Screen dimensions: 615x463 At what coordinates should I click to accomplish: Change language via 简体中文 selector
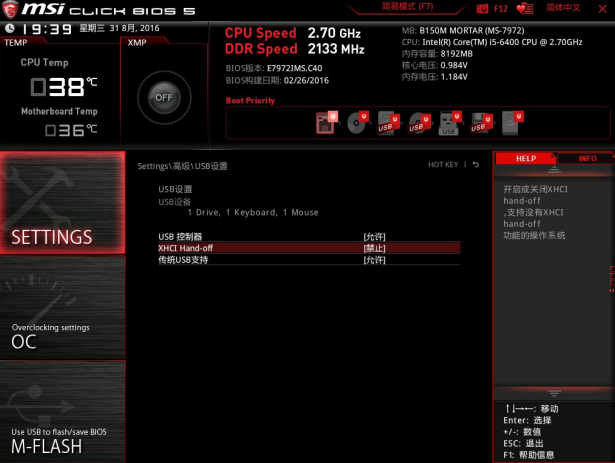tap(563, 7)
